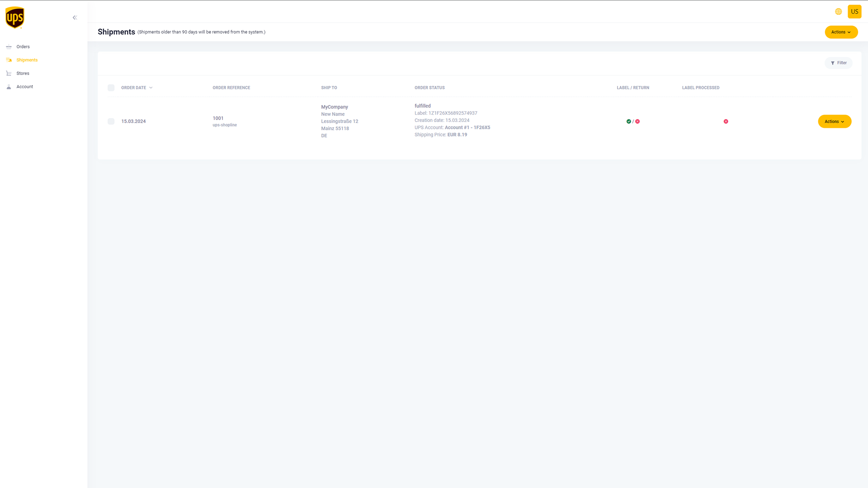The width and height of the screenshot is (868, 488).
Task: Open the Actions dropdown for order 1001
Action: 834,122
